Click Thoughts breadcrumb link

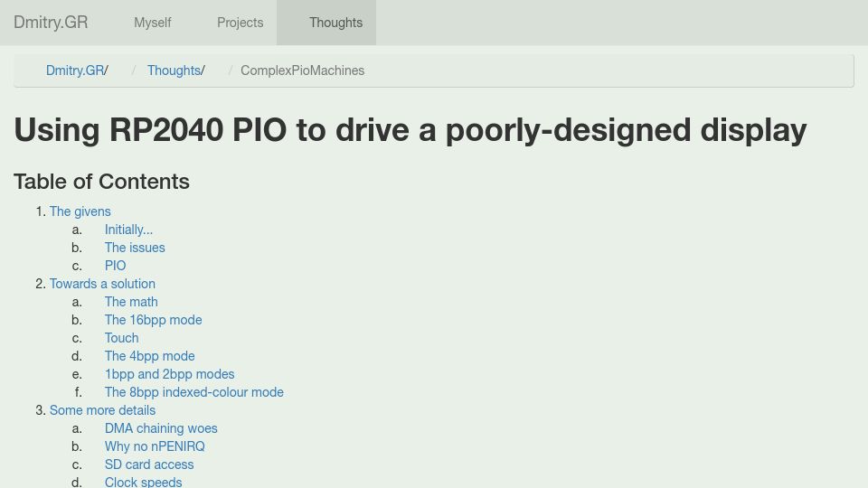(174, 70)
